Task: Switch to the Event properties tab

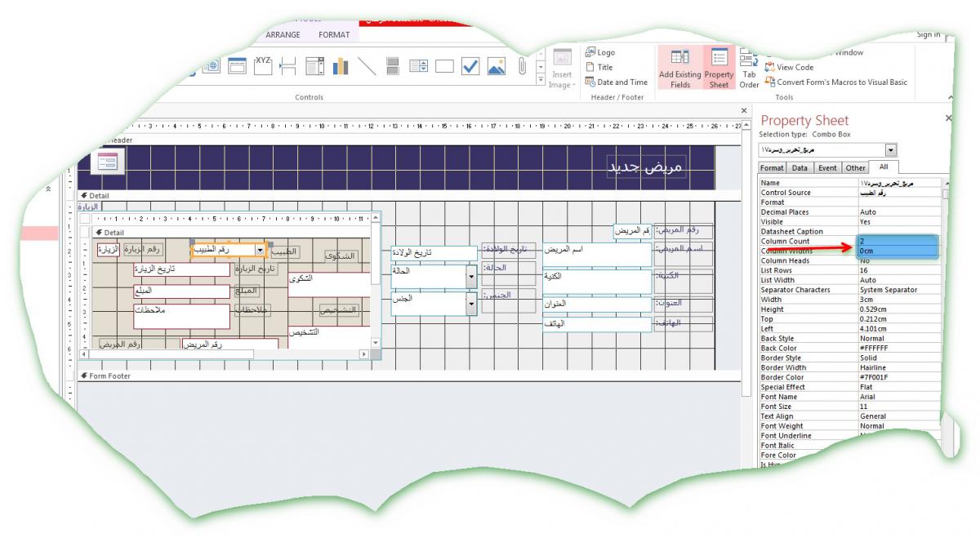Action: pos(826,167)
